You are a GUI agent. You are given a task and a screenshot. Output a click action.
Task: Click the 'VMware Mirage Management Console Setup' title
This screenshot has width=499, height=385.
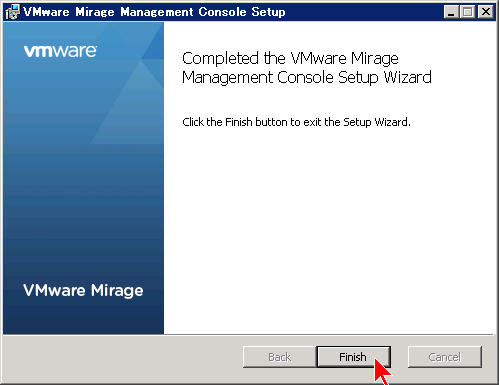click(154, 12)
